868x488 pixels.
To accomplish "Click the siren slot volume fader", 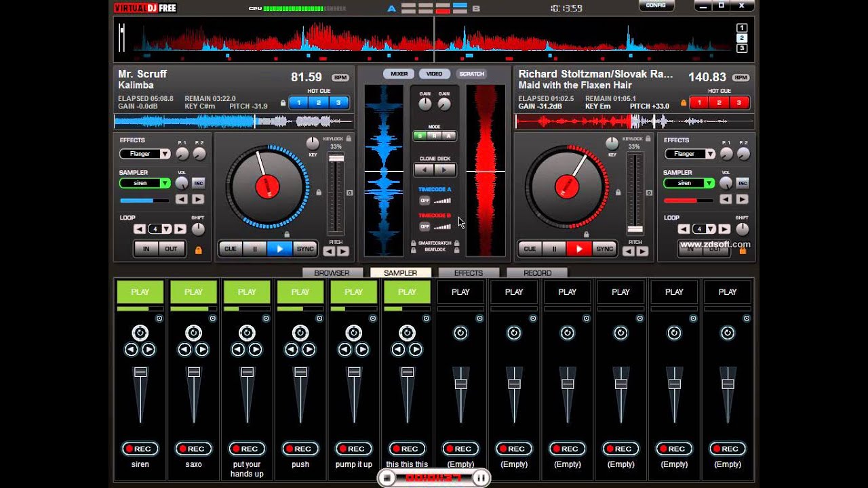I will click(x=140, y=372).
